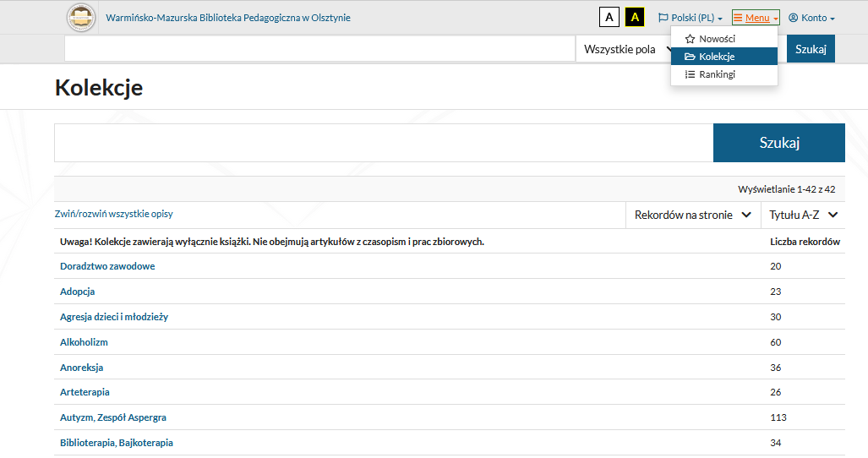Open the Konto account dropdown

coord(811,18)
